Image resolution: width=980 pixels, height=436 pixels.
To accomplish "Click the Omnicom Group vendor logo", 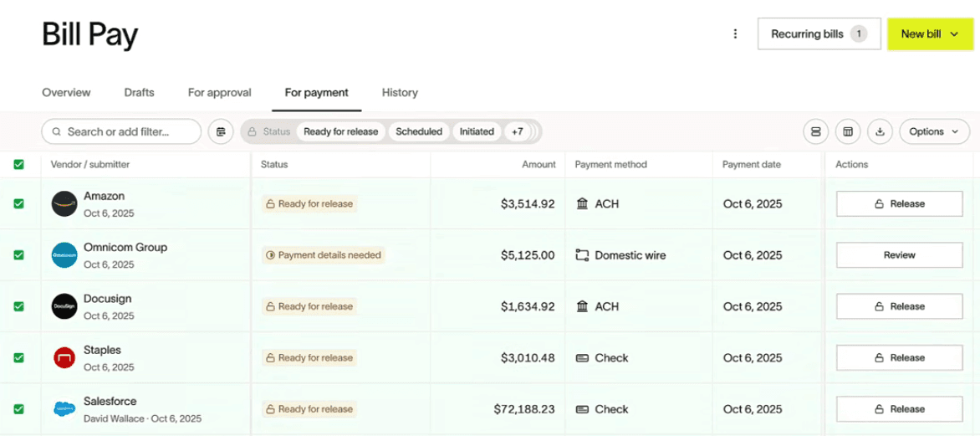I will (64, 255).
